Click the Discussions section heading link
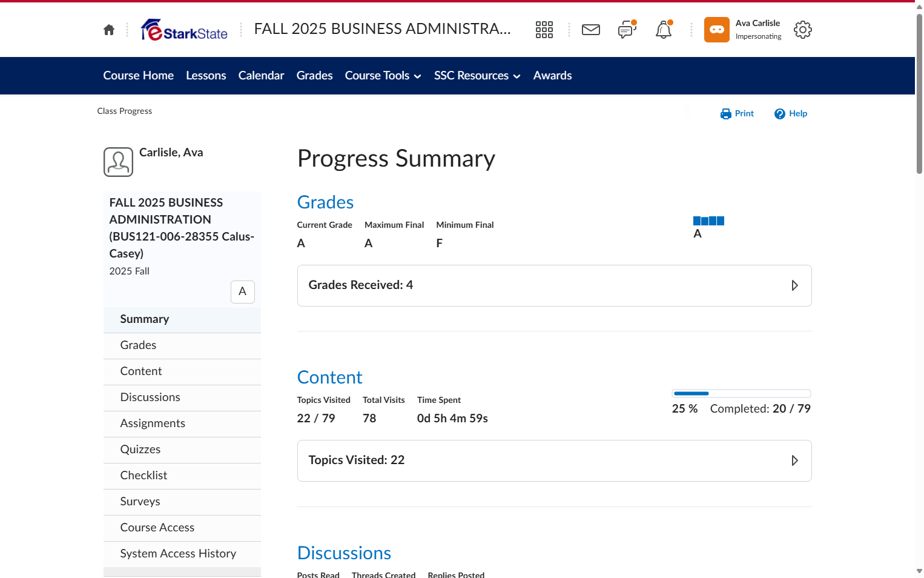The height and width of the screenshot is (578, 924). coord(344,553)
